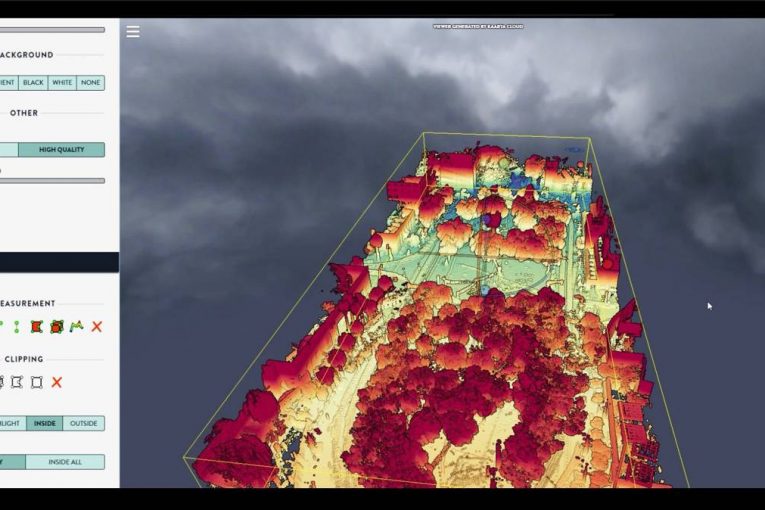Select the screen box clipping tool
This screenshot has height=510, width=765.
click(37, 382)
